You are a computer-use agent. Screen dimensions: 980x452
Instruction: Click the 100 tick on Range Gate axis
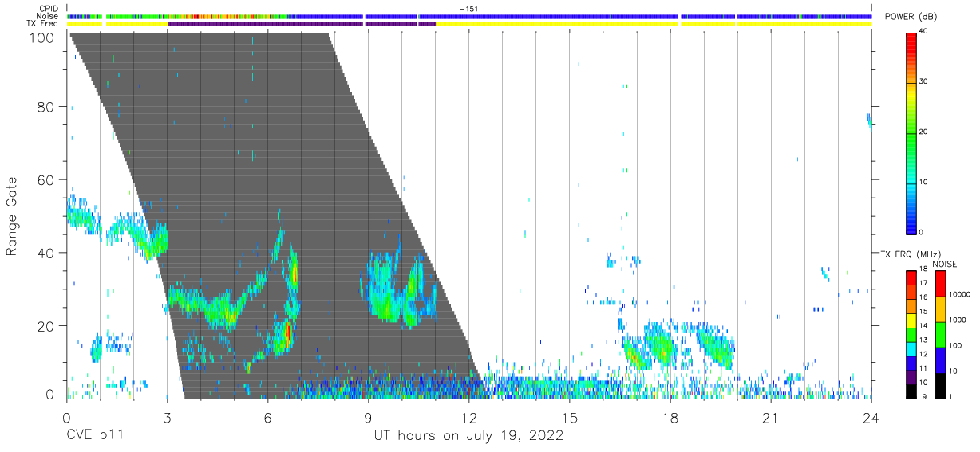[x=41, y=37]
